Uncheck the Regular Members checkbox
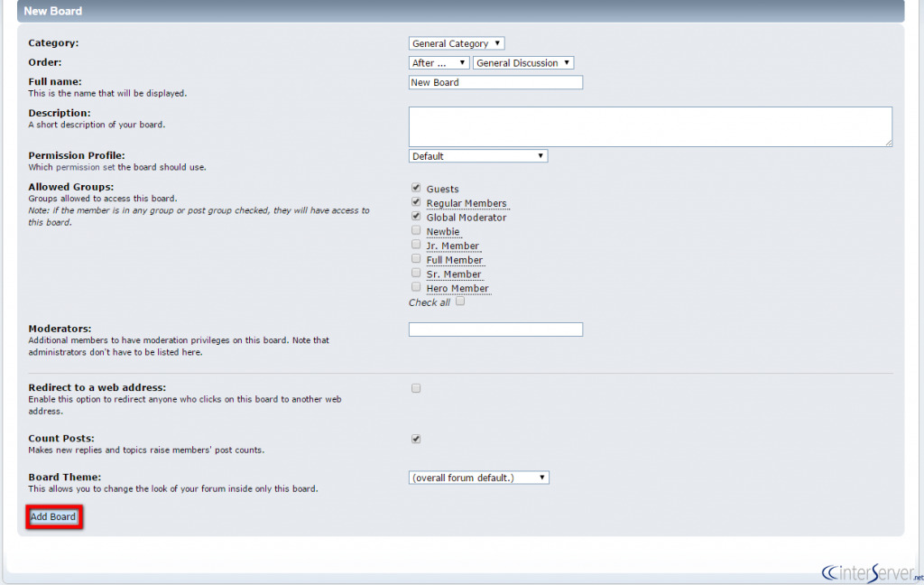Screen dimensions: 924x585 coord(416,202)
